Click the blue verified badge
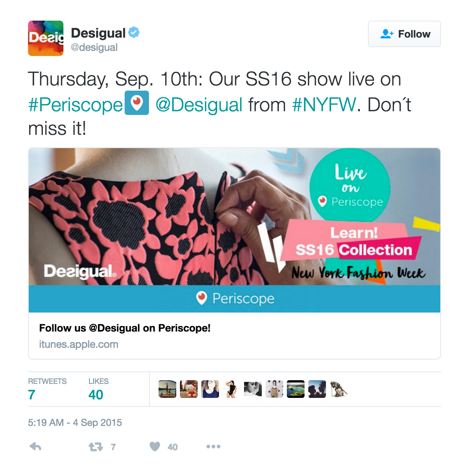The height and width of the screenshot is (476, 469). pos(134,32)
